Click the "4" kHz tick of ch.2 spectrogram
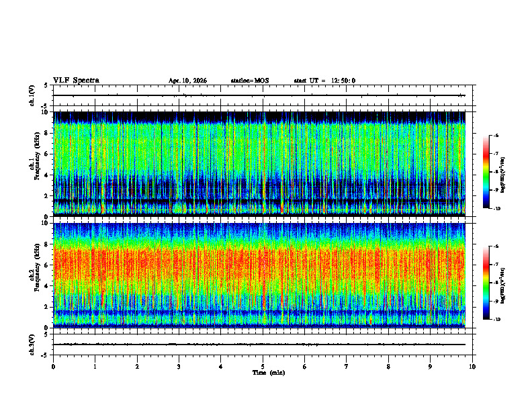This screenshot has width=532, height=411. coord(47,286)
